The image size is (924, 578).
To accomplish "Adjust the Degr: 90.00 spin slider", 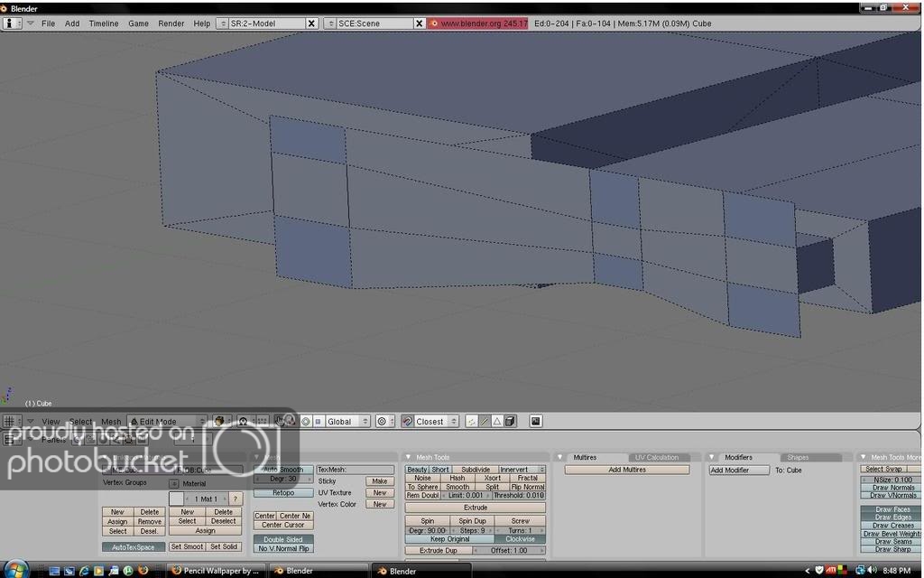I will tap(427, 530).
